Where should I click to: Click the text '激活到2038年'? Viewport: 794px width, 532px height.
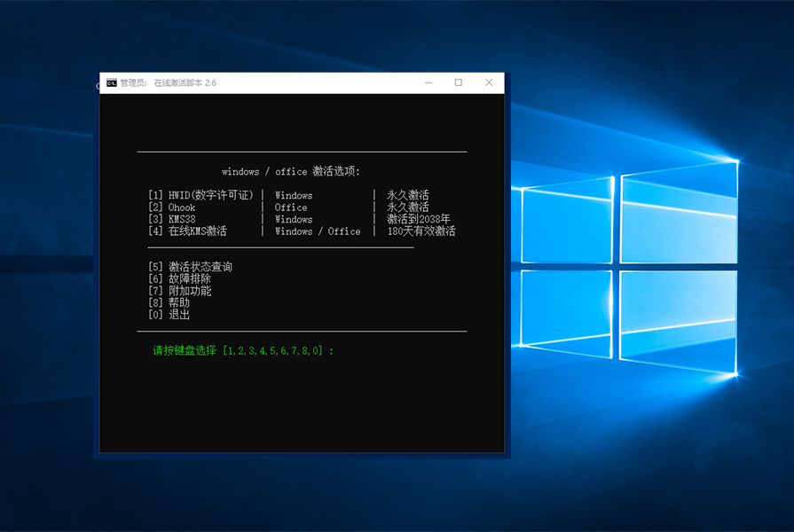click(x=419, y=219)
